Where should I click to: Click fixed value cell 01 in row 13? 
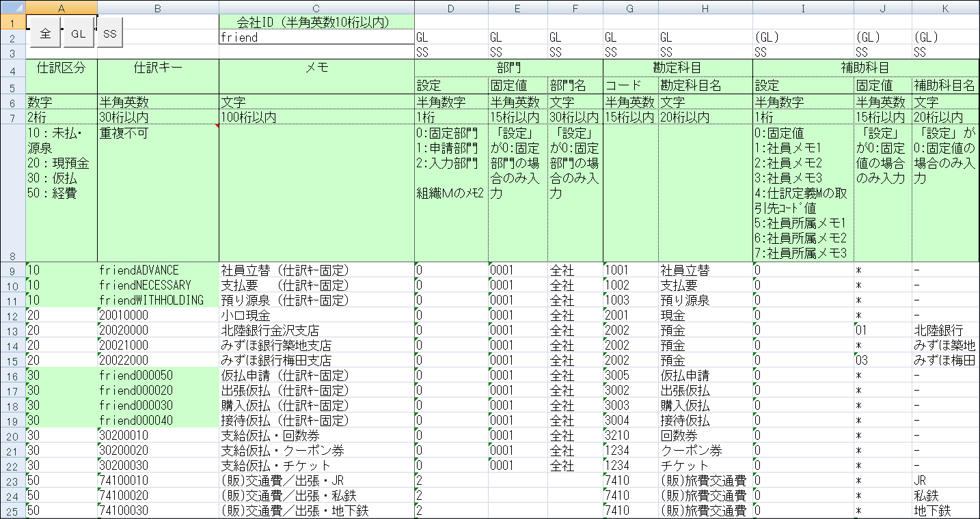click(883, 331)
